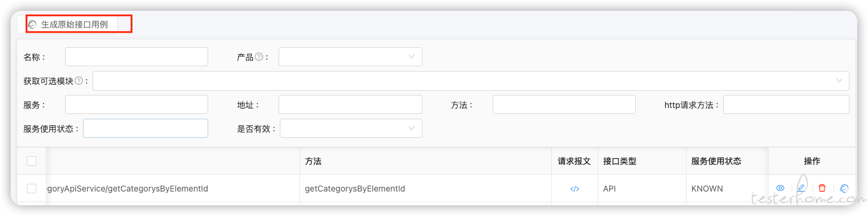Click the icon left of 生成原始接口用例
Image resolution: width=868 pixels, height=216 pixels.
point(32,24)
